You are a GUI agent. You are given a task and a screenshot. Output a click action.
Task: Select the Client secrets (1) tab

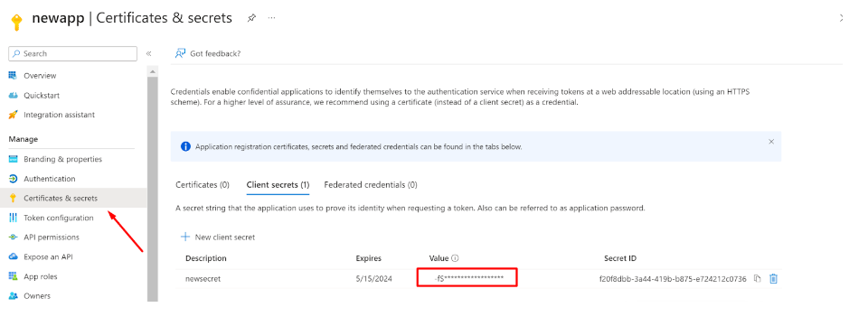pos(278,184)
